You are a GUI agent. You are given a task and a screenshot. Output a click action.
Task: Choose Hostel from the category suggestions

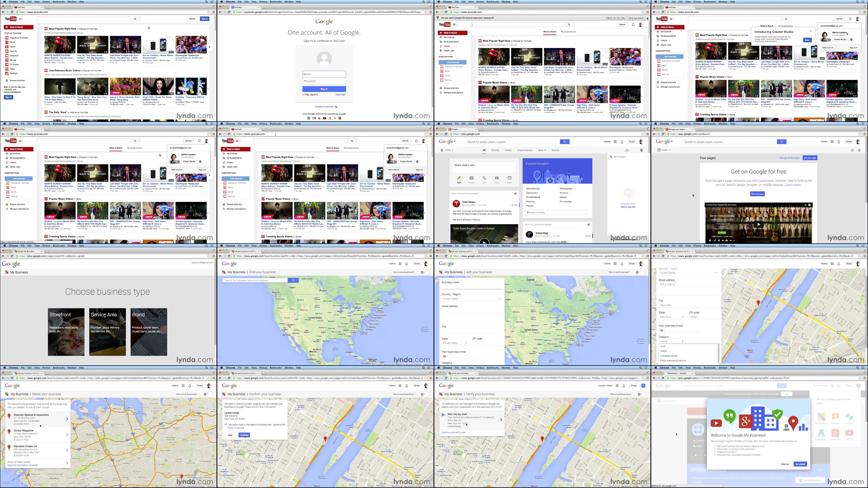click(663, 351)
